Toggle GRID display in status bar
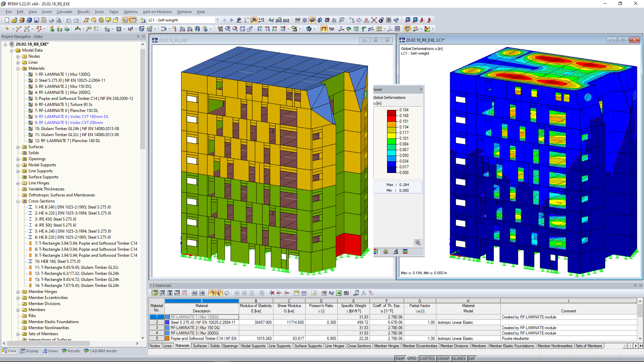This screenshot has width=644, height=362. [412, 358]
